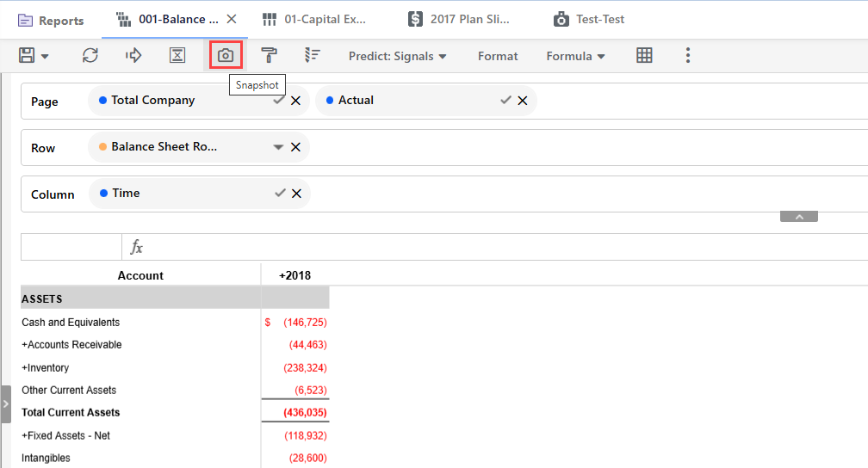Open the 2017 Plan Sli tab
868x468 pixels.
coord(460,19)
